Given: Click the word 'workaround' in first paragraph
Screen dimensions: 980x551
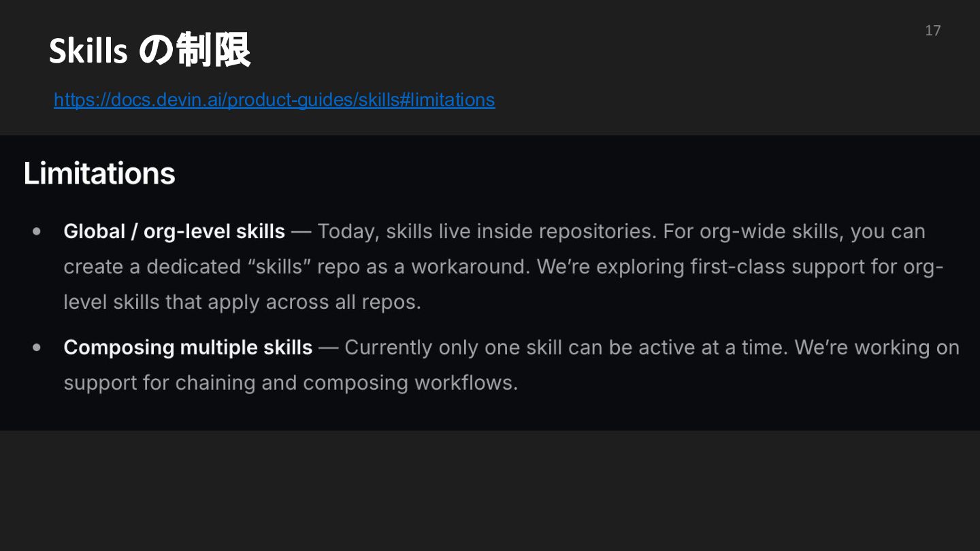Looking at the screenshot, I should pos(470,267).
